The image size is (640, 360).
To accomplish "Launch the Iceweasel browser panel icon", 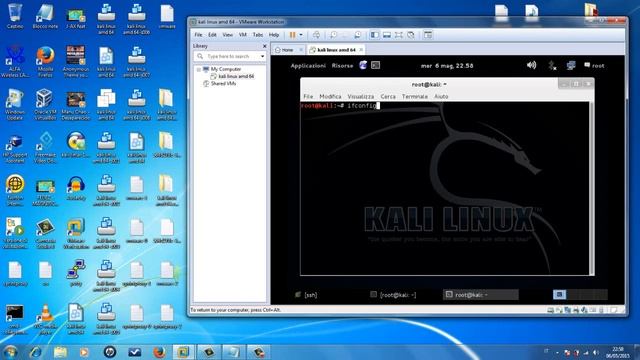I will click(363, 65).
